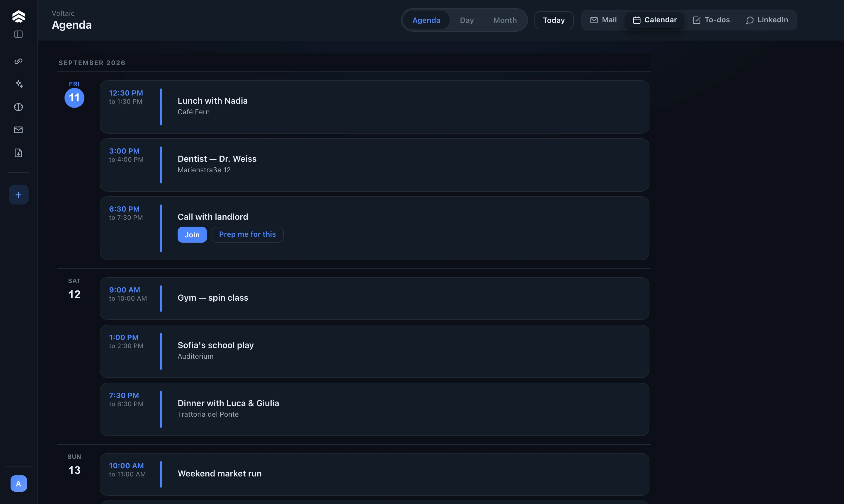Viewport: 844px width, 504px height.
Task: Open the user avatar labeled A
Action: tap(18, 483)
